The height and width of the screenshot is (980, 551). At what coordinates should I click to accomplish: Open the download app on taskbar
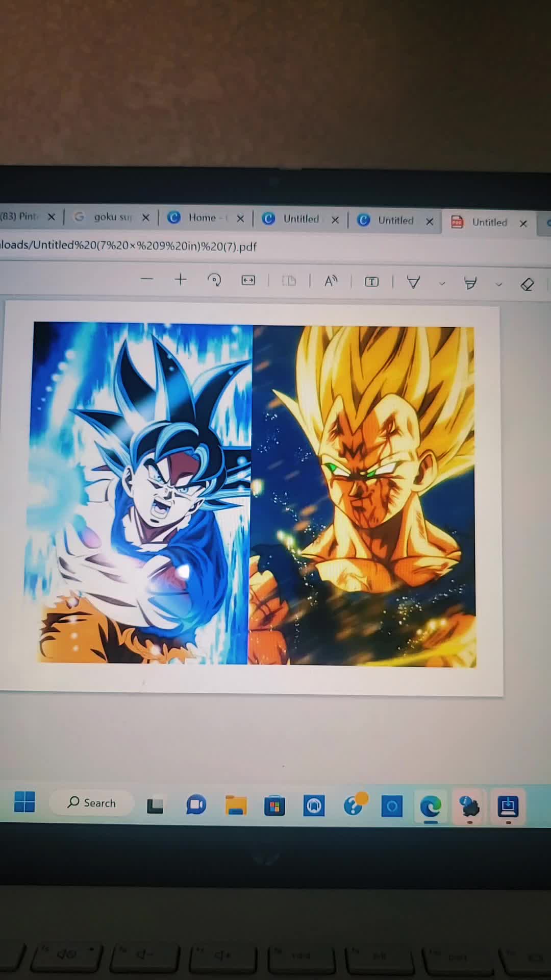[x=508, y=807]
